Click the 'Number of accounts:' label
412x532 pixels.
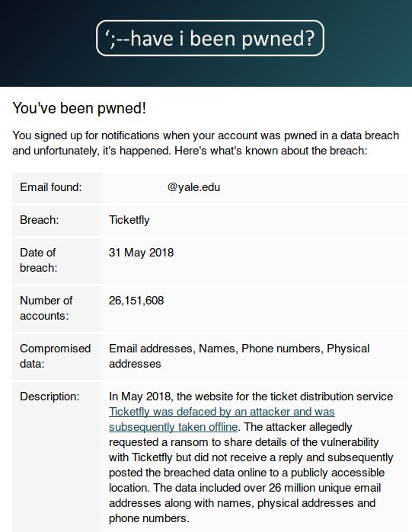coord(46,308)
